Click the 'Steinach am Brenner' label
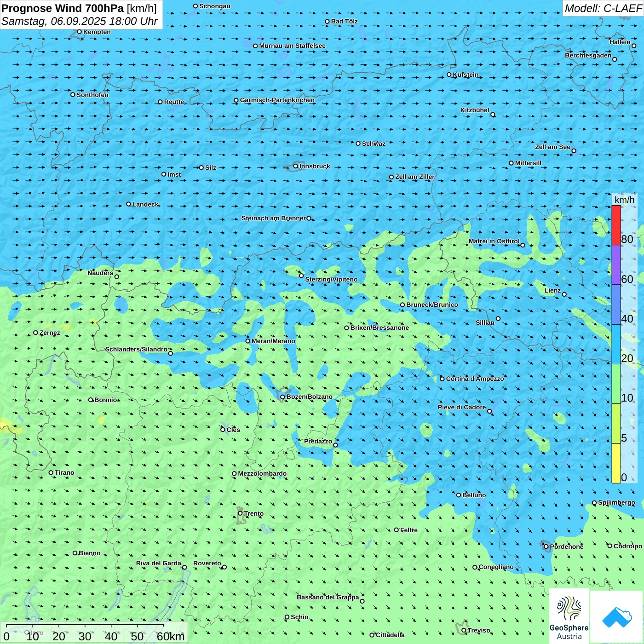The width and height of the screenshot is (644, 644). pyautogui.click(x=274, y=218)
